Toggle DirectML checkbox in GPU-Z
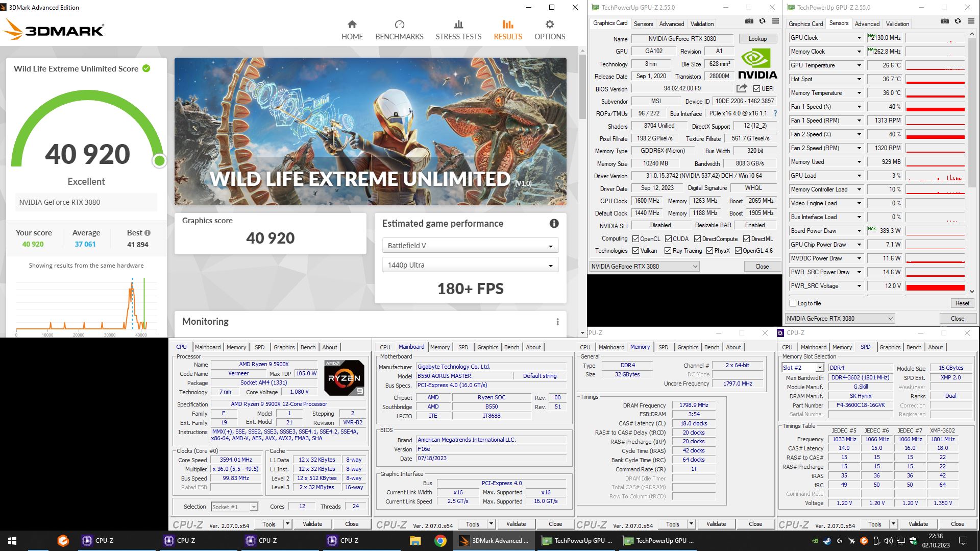Screen dimensions: 980x551 point(746,239)
